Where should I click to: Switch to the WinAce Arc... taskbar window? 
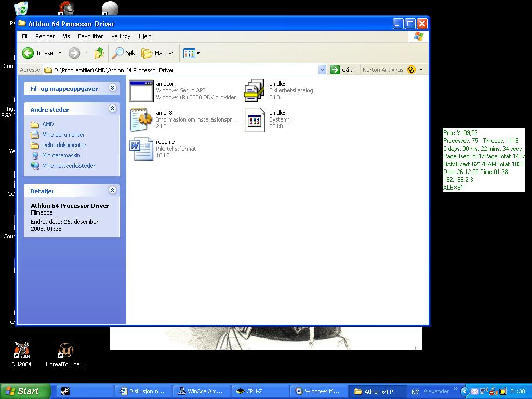(202, 391)
